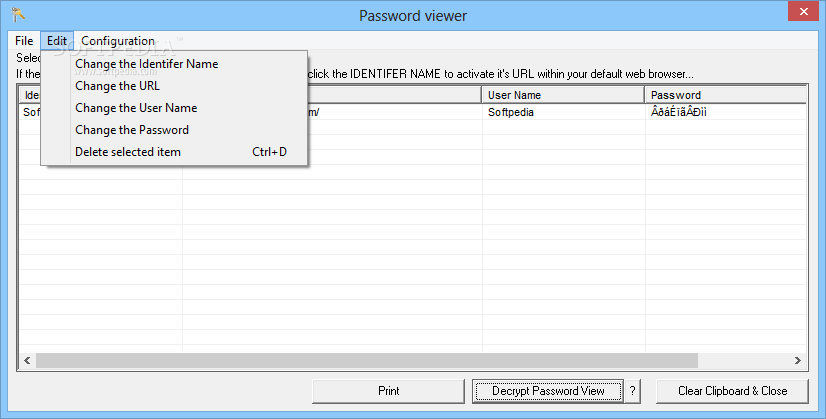The image size is (826, 419).
Task: Open the Configuration menu
Action: coord(117,41)
